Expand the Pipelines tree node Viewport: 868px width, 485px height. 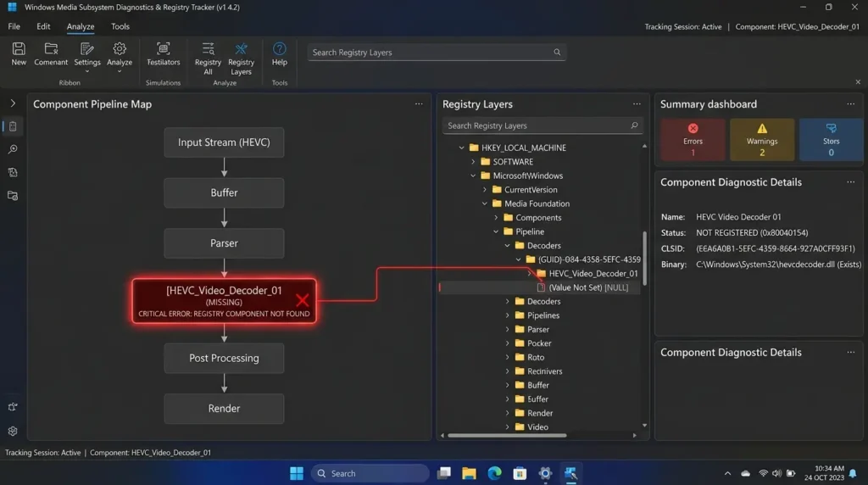pos(508,315)
